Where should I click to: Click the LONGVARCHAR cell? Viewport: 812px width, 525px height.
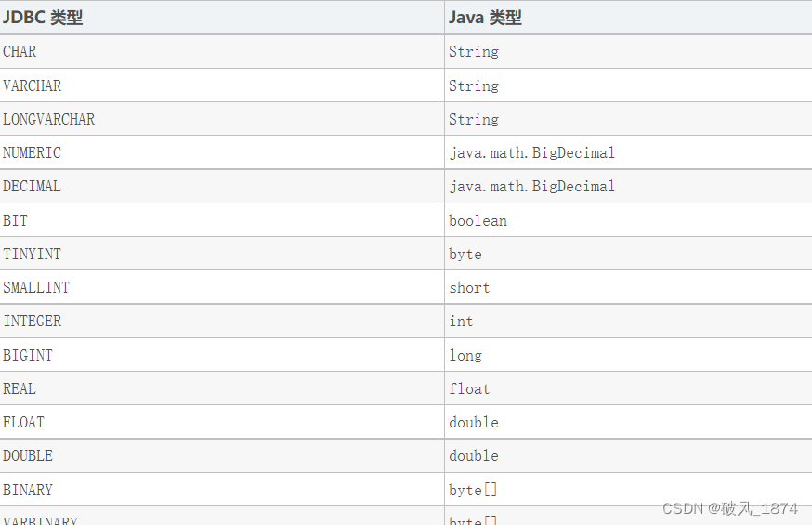tap(222, 119)
